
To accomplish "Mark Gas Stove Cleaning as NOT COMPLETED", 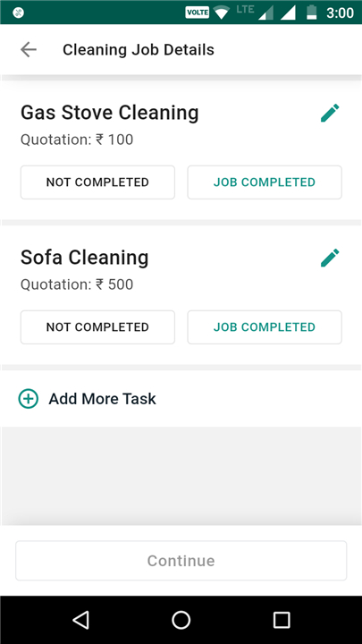I will (x=97, y=182).
